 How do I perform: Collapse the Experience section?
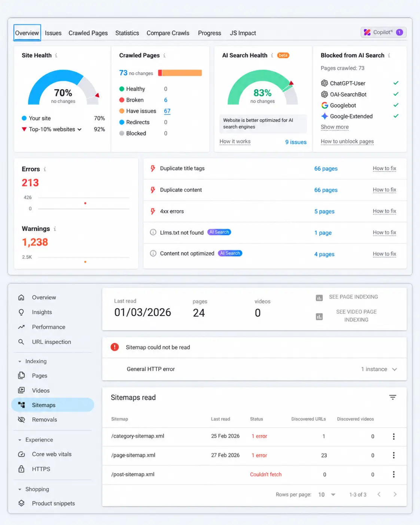click(x=20, y=440)
